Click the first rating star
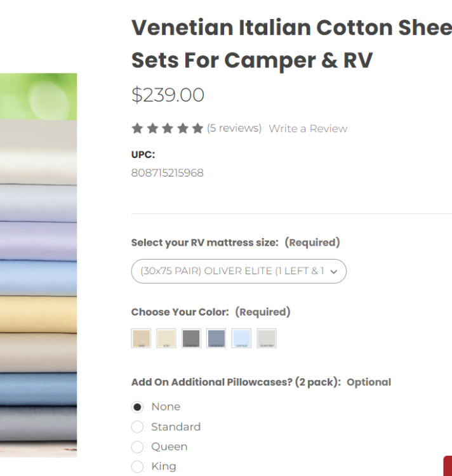This screenshot has width=452, height=476. coord(137,129)
